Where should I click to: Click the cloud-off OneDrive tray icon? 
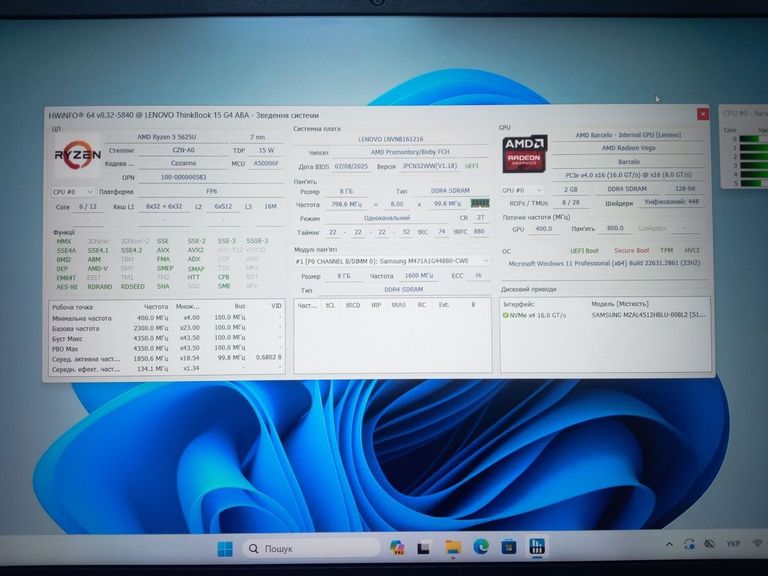click(709, 544)
